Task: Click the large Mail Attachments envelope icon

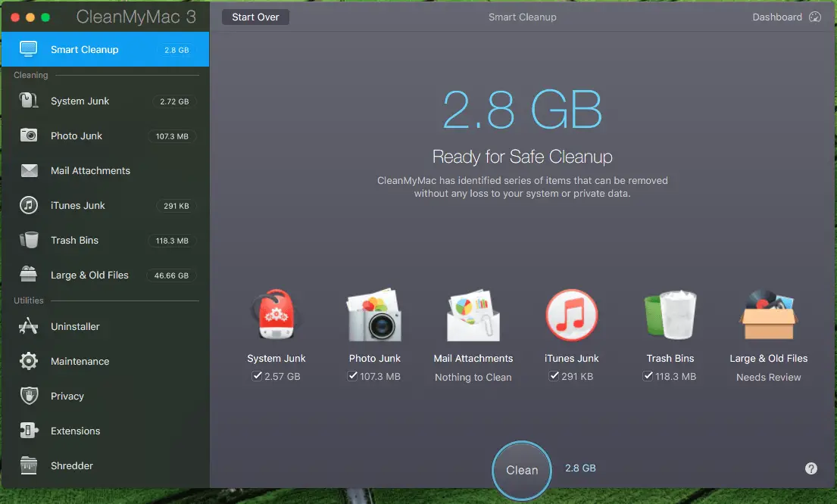Action: (473, 316)
